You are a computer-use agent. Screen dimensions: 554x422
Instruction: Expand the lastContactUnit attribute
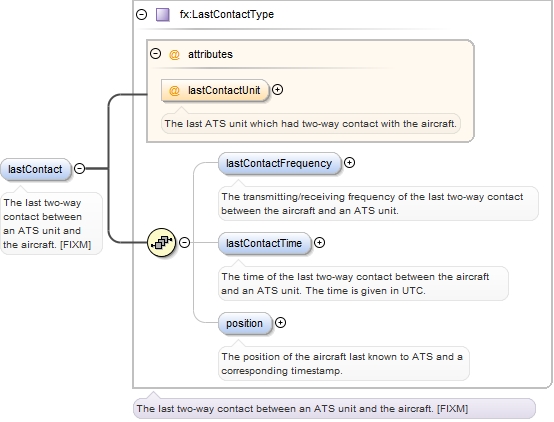tap(278, 90)
